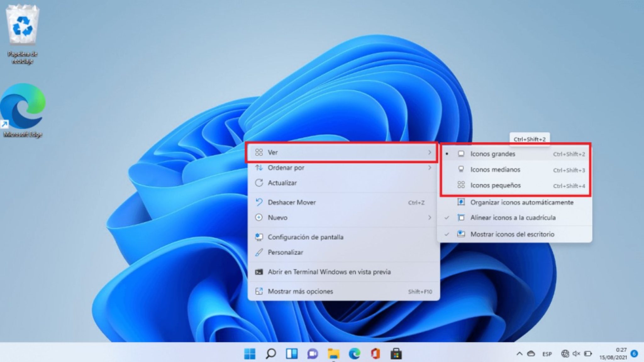Open File Explorer from taskbar

click(x=333, y=354)
